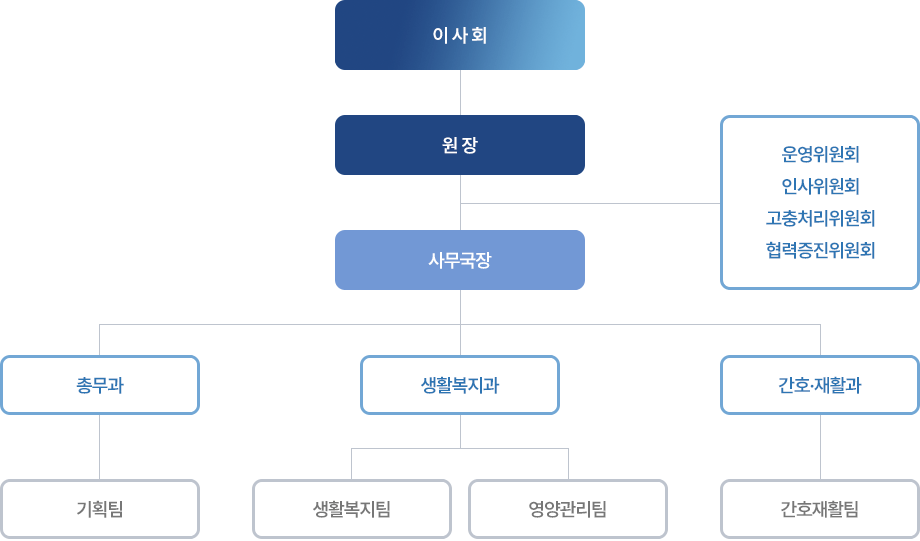Open the 협력증진위원회 entry
Screen dimensions: 920x541
click(x=820, y=251)
